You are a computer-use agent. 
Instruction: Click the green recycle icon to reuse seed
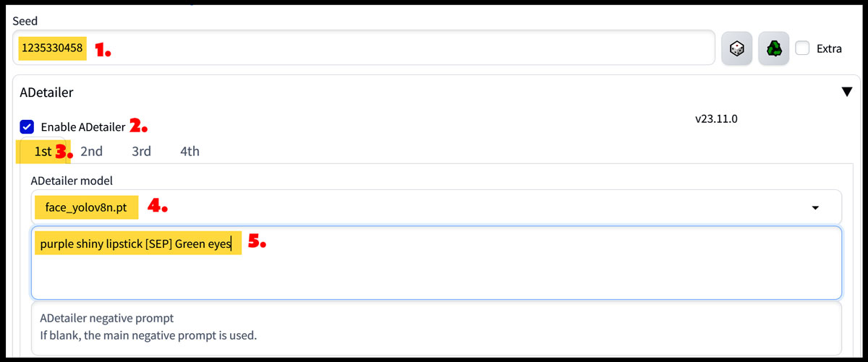(x=773, y=48)
